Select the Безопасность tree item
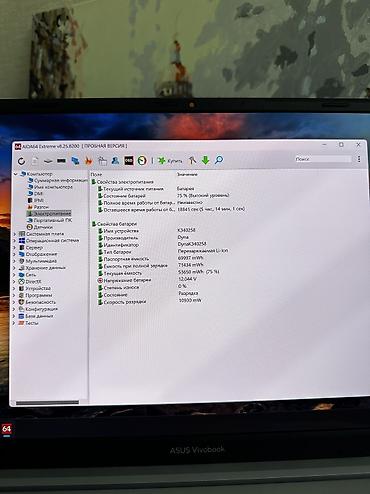Screen dimensions: 370x494 [x=37, y=302]
